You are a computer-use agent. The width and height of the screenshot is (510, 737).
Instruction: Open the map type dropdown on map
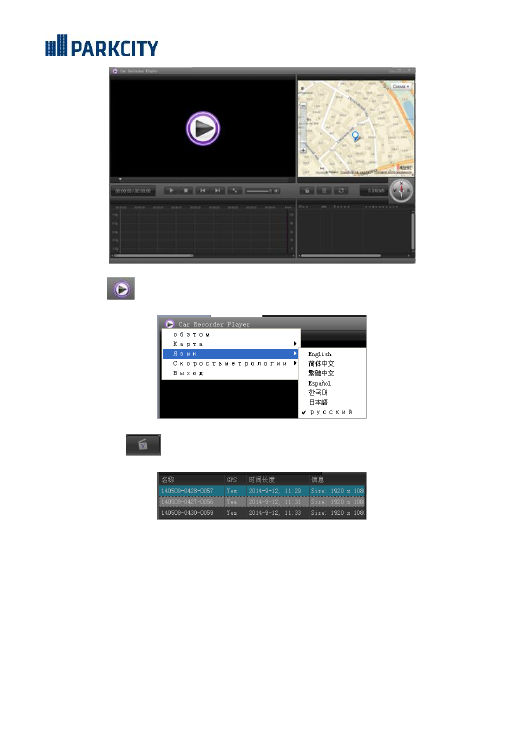pos(401,86)
